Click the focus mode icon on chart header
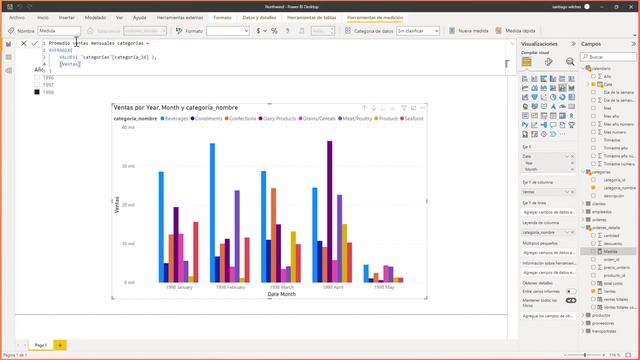Image resolution: width=640 pixels, height=360 pixels. (413, 108)
